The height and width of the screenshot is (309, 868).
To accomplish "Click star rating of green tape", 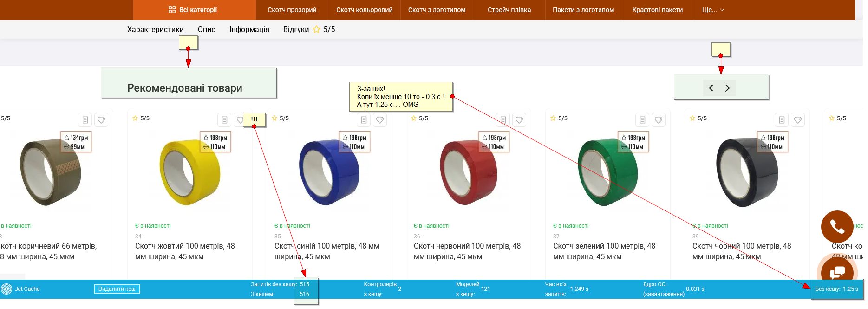I will [559, 118].
